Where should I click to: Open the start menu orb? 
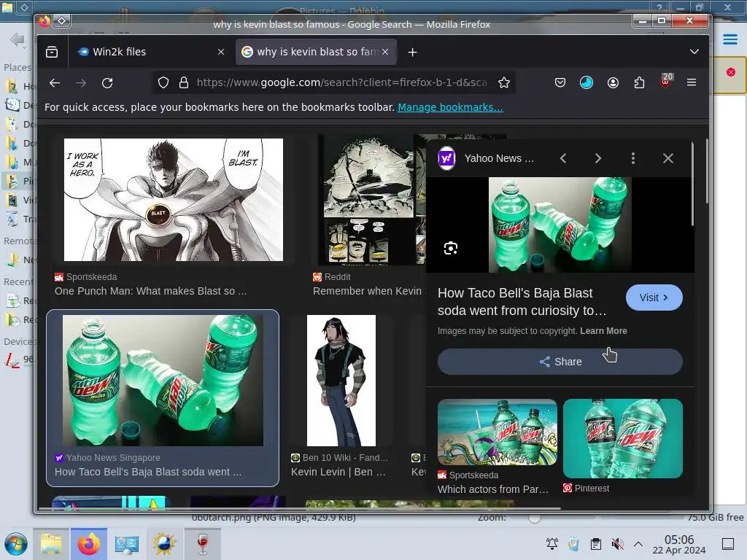point(16,544)
